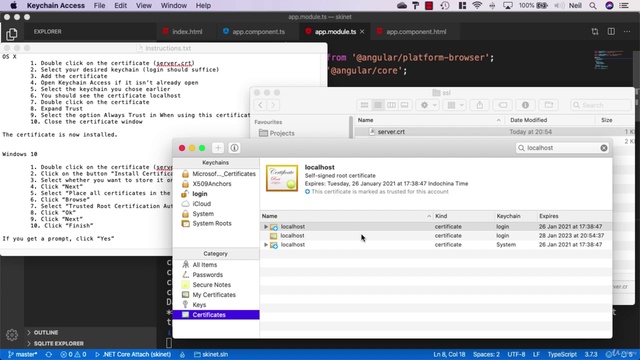Open changes compare icon in editor toolbar
640x360 pixels.
click(595, 31)
